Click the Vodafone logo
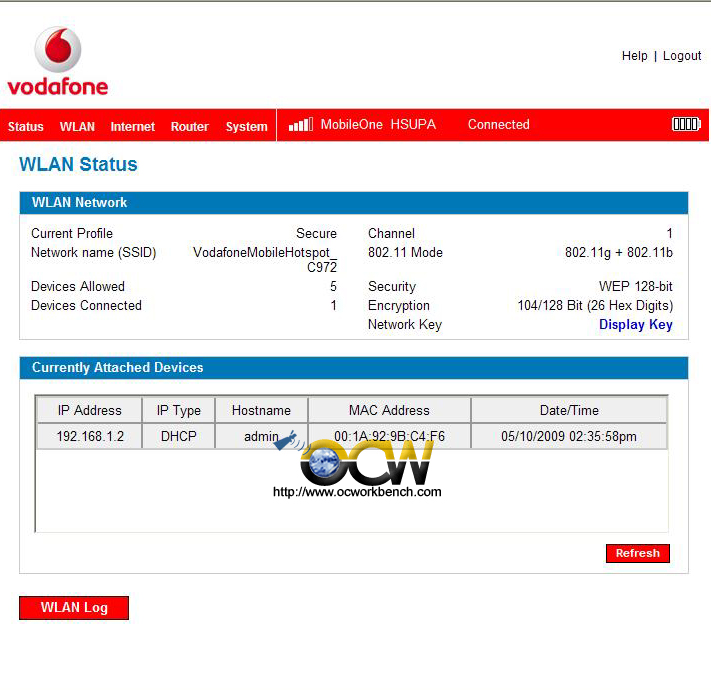The width and height of the screenshot is (711, 695). [x=58, y=61]
